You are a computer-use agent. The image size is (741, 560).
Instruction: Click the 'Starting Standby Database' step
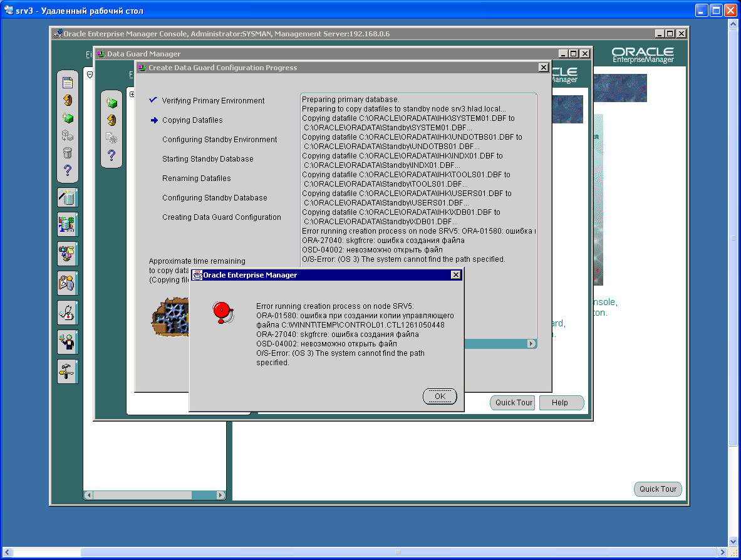208,158
